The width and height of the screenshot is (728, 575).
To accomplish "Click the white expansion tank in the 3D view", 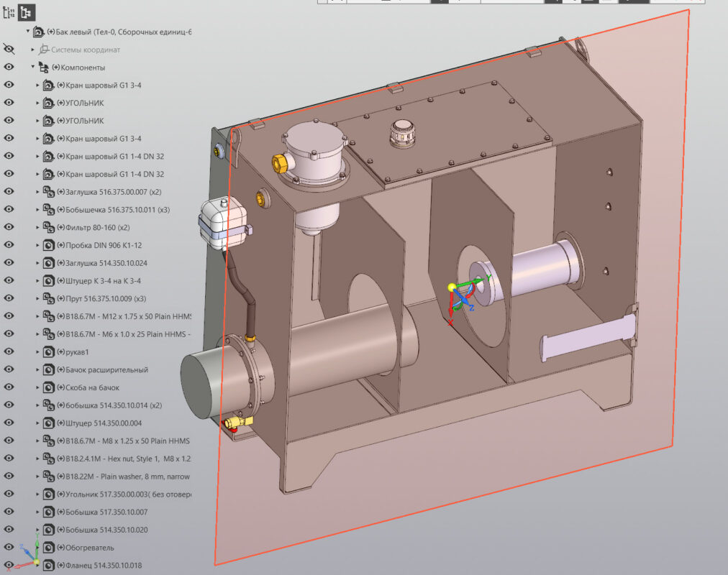I will 223,224.
